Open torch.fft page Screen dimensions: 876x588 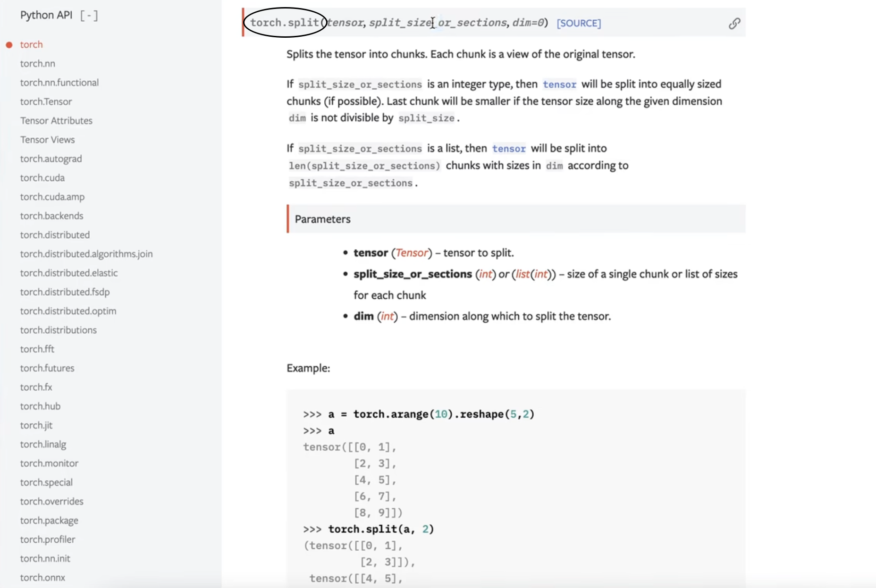[37, 349]
